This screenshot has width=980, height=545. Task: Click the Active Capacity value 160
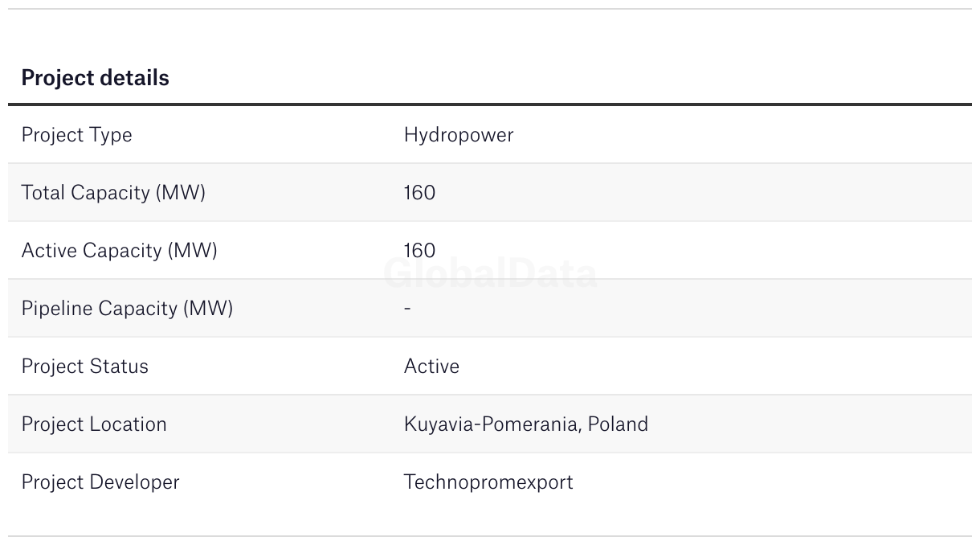[419, 251]
